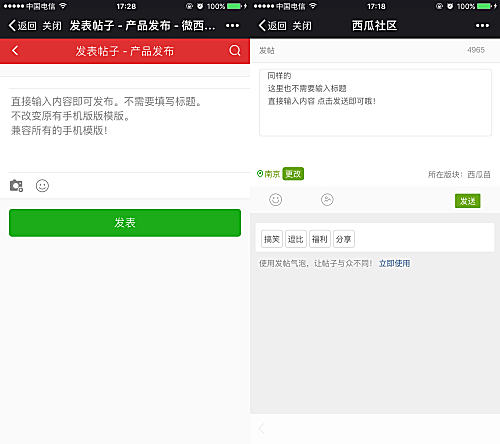Viewport: 500px width, 444px height.
Task: Tap the green 发表 publish button
Action: point(125,223)
